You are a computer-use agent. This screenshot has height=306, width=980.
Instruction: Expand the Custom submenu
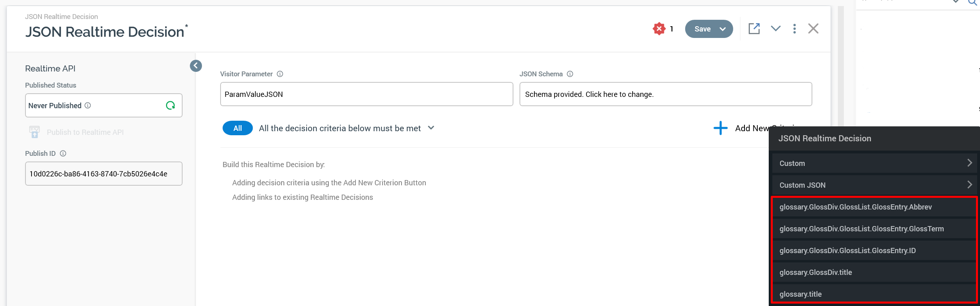click(x=874, y=163)
